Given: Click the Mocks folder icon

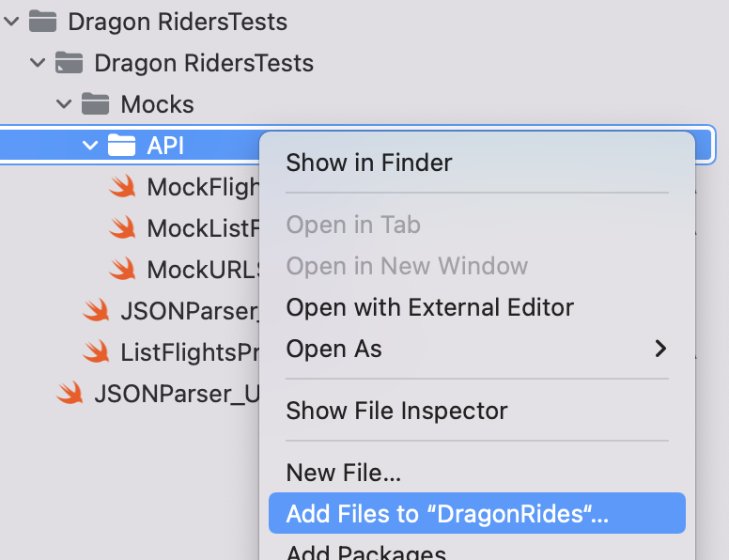Looking at the screenshot, I should [95, 103].
